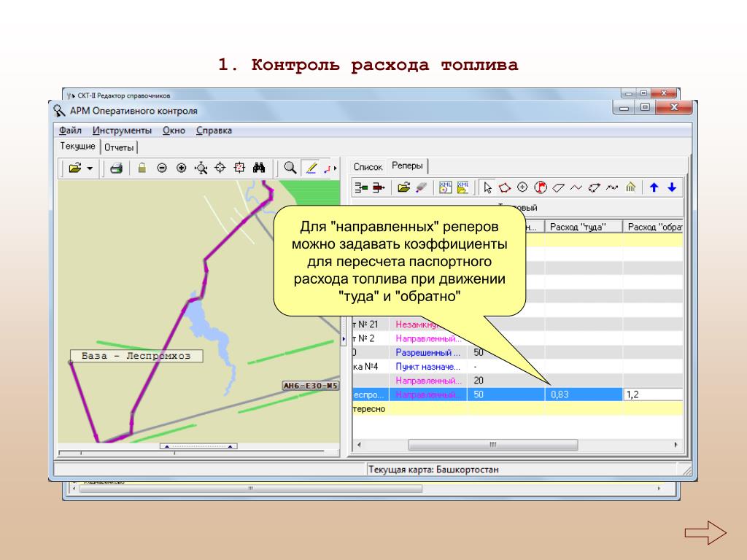Select the zigzag polyline tool
The height and width of the screenshot is (560, 747).
click(x=576, y=187)
